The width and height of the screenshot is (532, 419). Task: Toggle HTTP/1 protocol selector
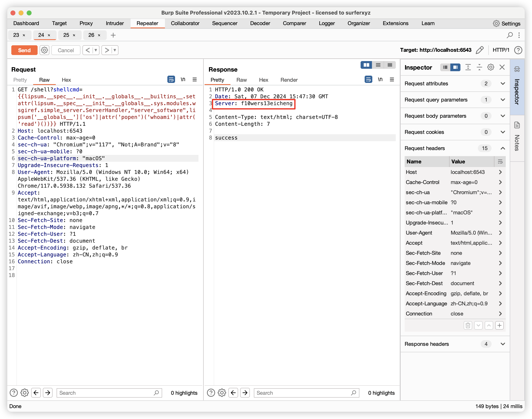[x=501, y=50]
